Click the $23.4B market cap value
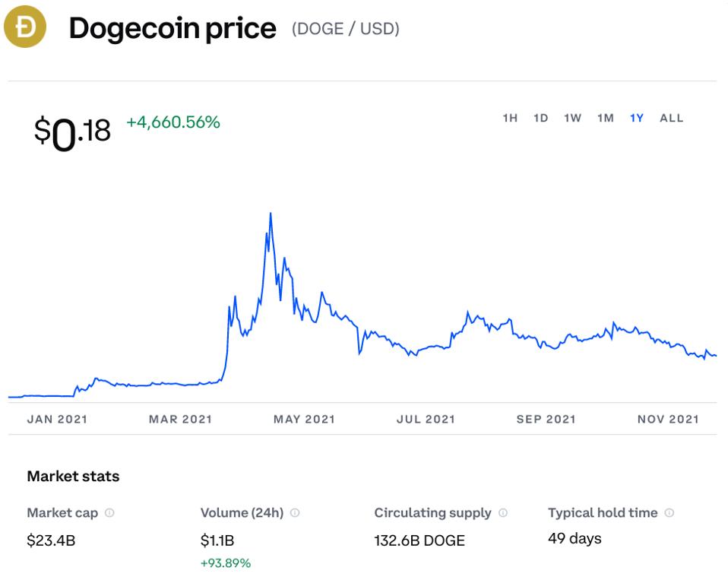The image size is (728, 580). [51, 540]
